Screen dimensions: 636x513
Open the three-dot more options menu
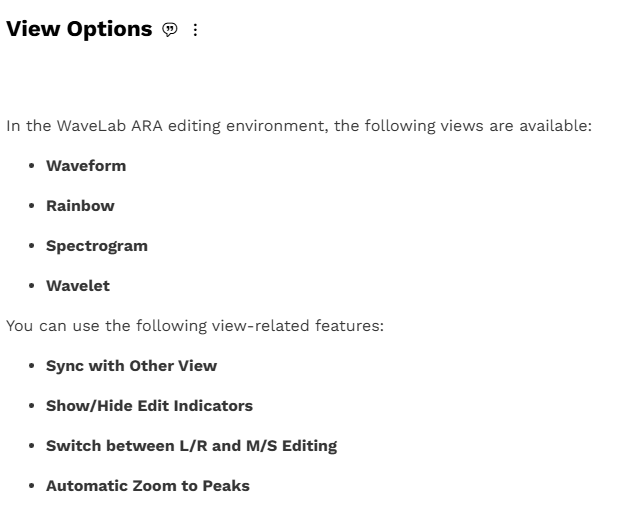[195, 30]
